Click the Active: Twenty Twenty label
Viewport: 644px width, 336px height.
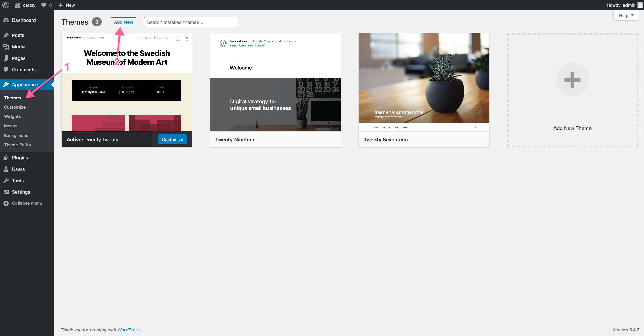pos(93,140)
